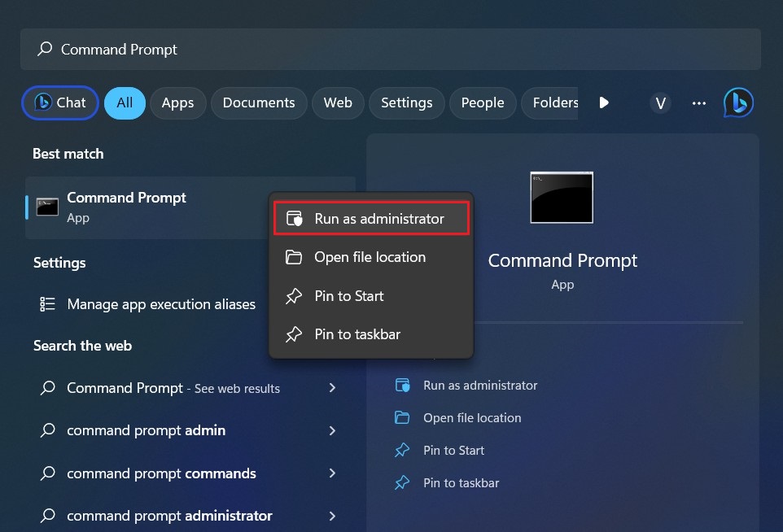The image size is (783, 532).
Task: Expand the 'command prompt admin' chevron
Action: pos(333,430)
